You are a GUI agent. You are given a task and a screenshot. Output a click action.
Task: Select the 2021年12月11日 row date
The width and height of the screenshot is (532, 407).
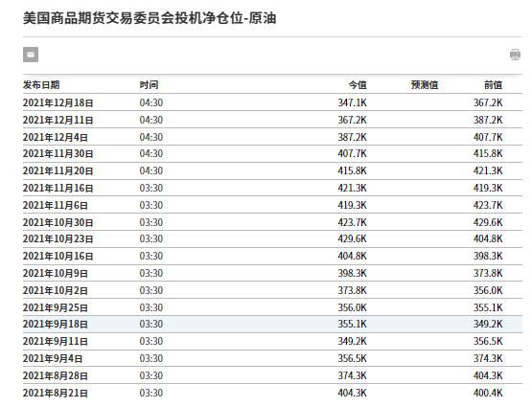pos(58,120)
